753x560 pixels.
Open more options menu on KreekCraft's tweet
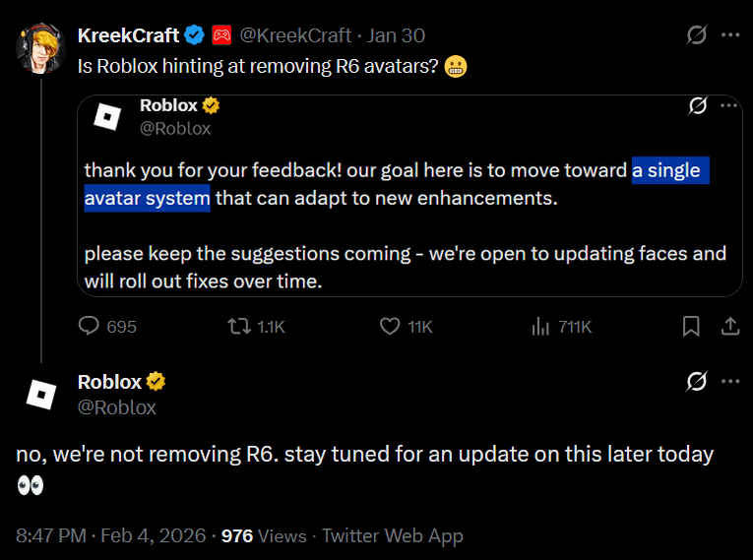[x=729, y=35]
